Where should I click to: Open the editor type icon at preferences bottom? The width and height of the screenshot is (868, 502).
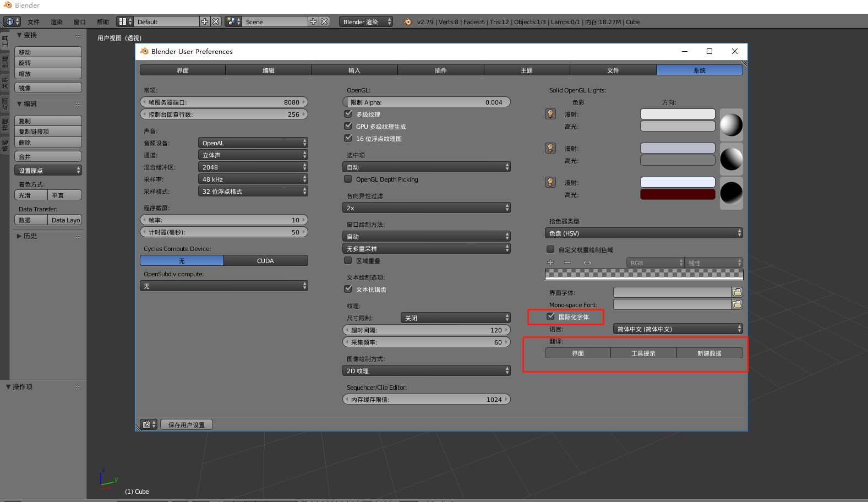(x=149, y=424)
